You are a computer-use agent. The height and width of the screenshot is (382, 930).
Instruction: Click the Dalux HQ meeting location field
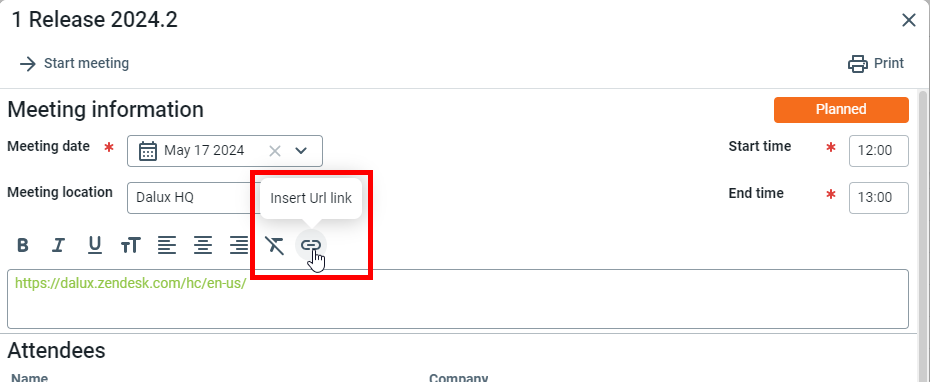[190, 198]
